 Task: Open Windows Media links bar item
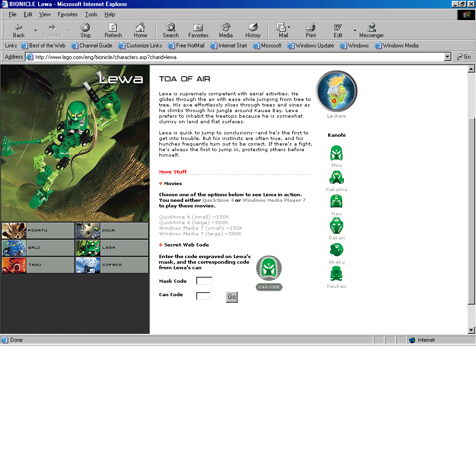point(397,46)
